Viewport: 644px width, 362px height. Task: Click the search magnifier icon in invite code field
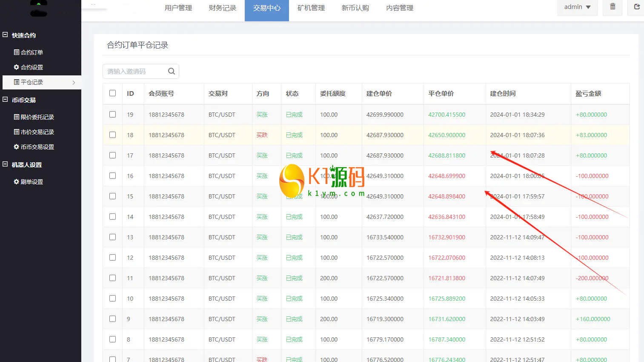pos(172,71)
